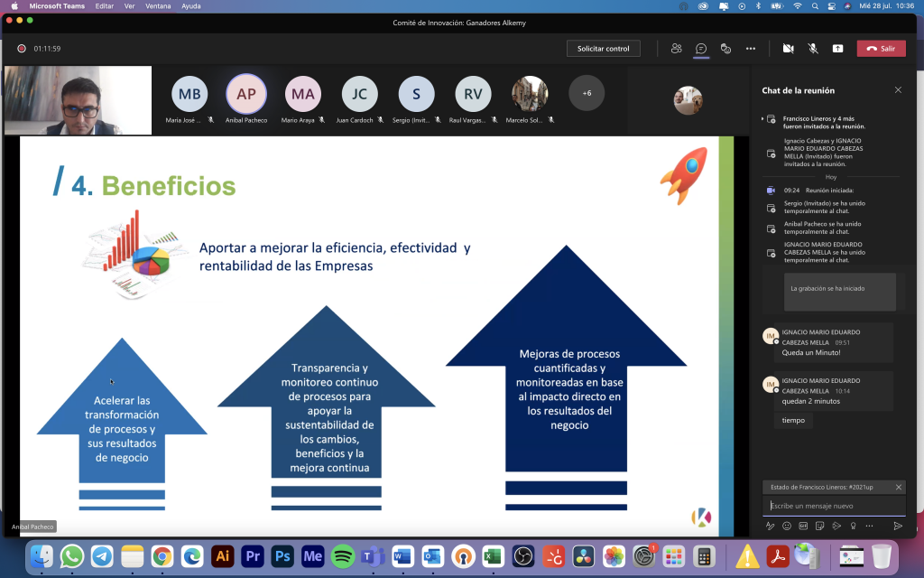Leave the meeting with Salir
Viewport: 924px width, 578px height.
[x=881, y=49]
